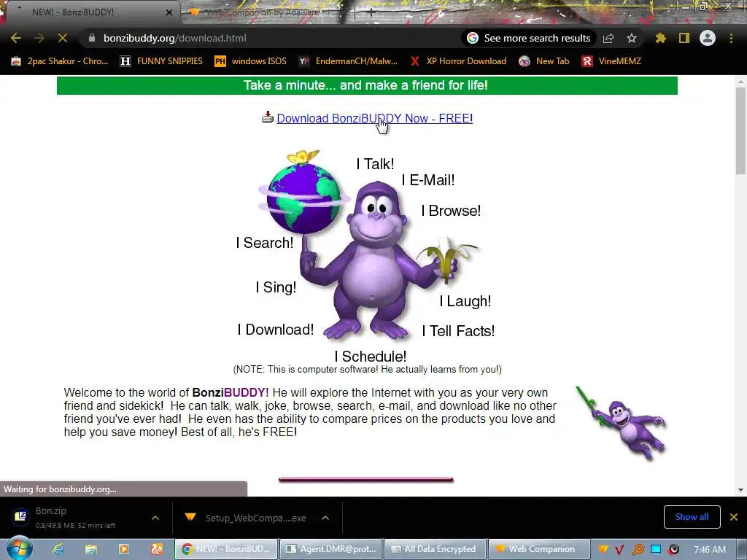Open the Chrome profile avatar
747x560 pixels.
click(x=708, y=38)
